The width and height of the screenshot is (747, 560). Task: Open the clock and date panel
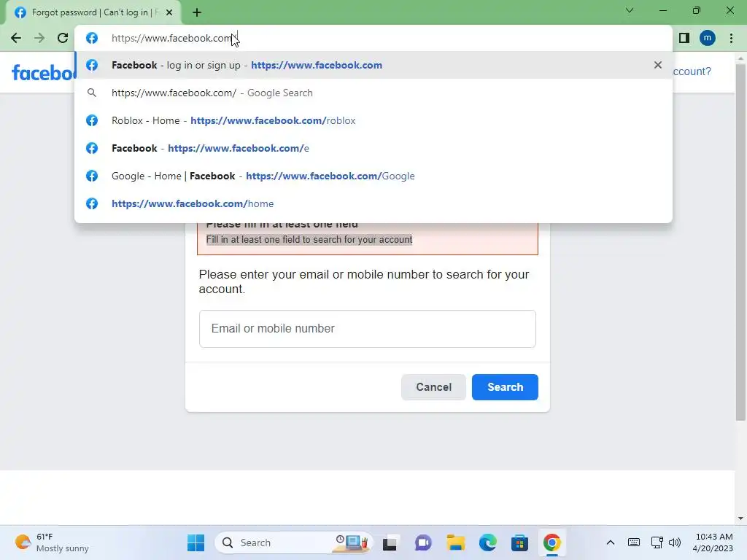(713, 542)
